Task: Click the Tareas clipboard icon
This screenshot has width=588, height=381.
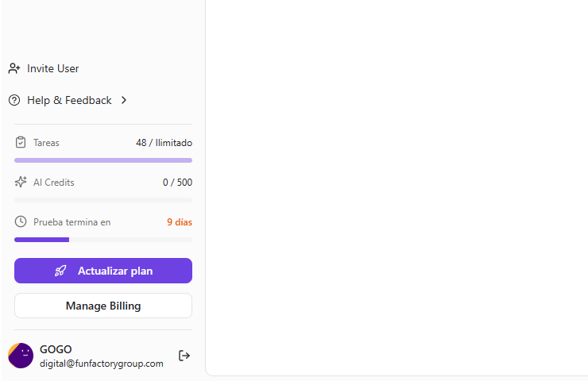Action: [21, 143]
